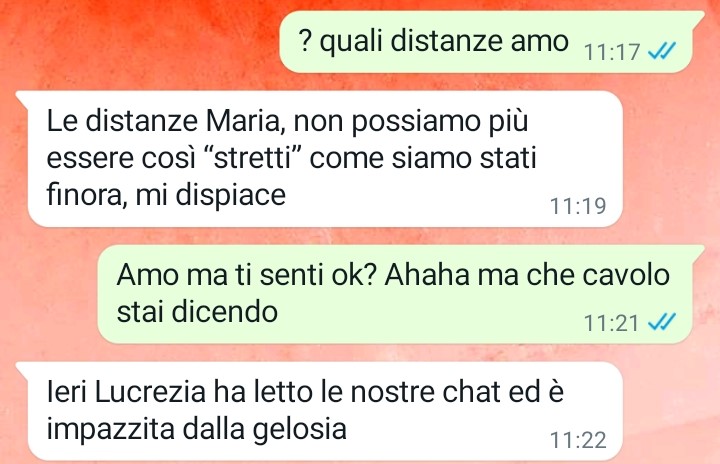720x464 pixels.
Task: Click the name "Lucrezia" in the message
Action: pyautogui.click(x=150, y=392)
